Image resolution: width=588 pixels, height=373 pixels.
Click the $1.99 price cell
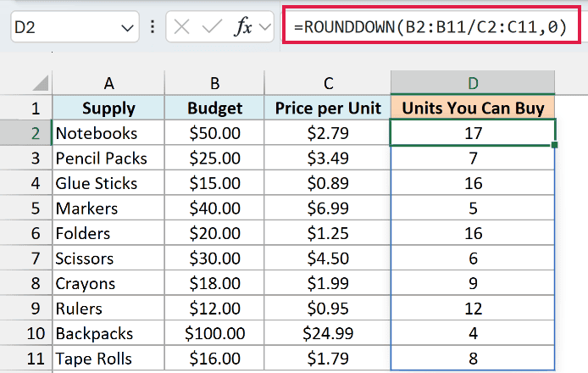328,283
